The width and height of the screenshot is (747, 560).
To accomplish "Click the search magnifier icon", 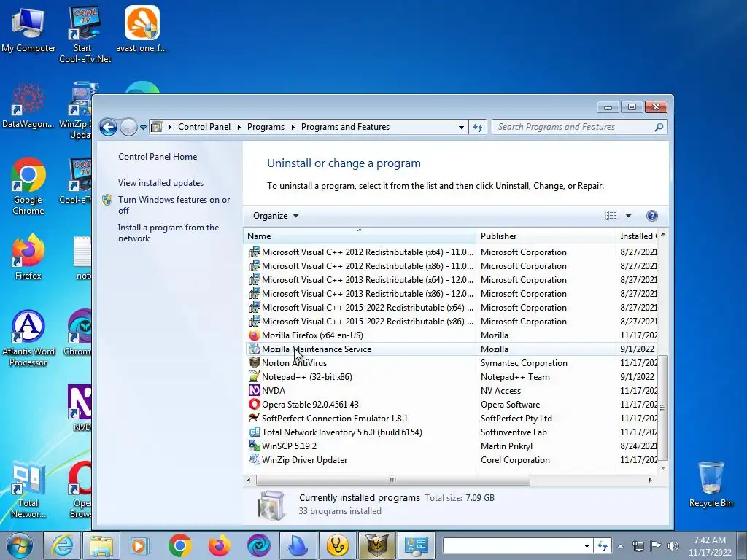I will point(659,127).
